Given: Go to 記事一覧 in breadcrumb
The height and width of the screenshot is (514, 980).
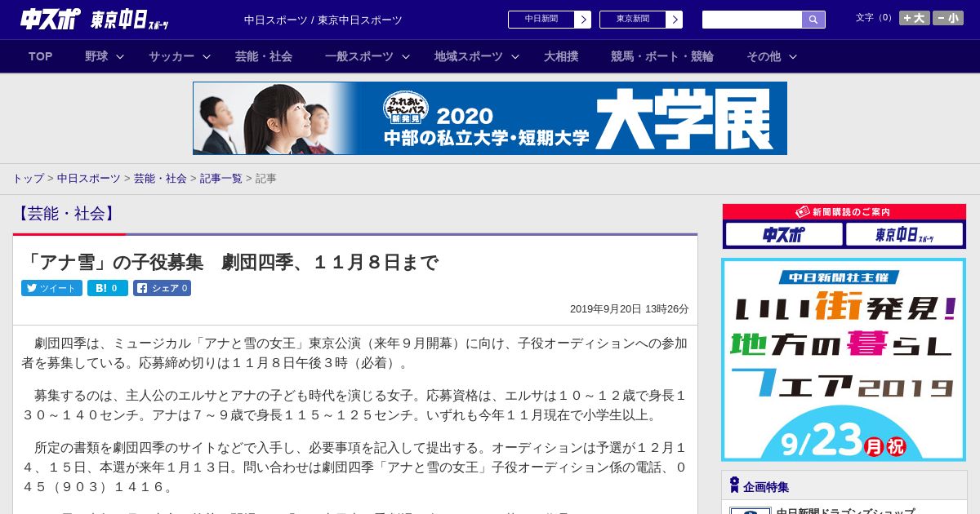Looking at the screenshot, I should pos(221,178).
